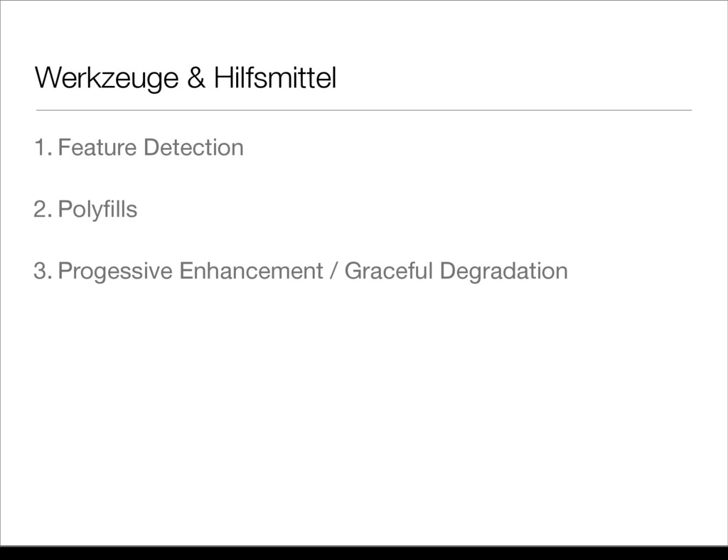Click the word Detection

[x=193, y=148]
